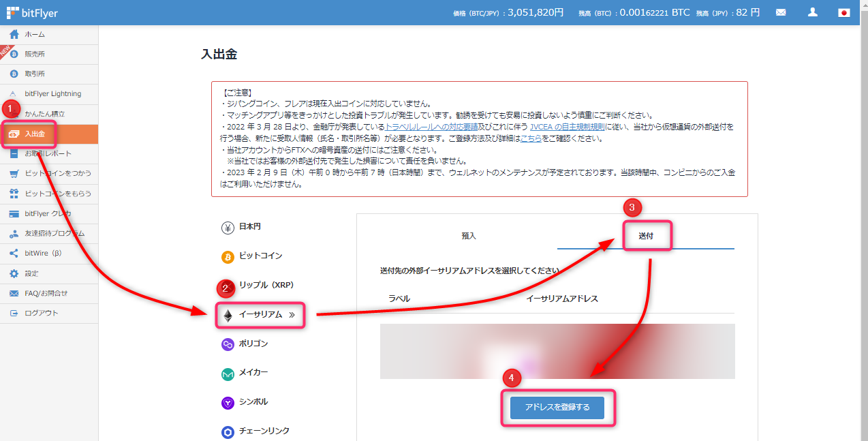Open お取引レポート menu entry

click(x=49, y=153)
